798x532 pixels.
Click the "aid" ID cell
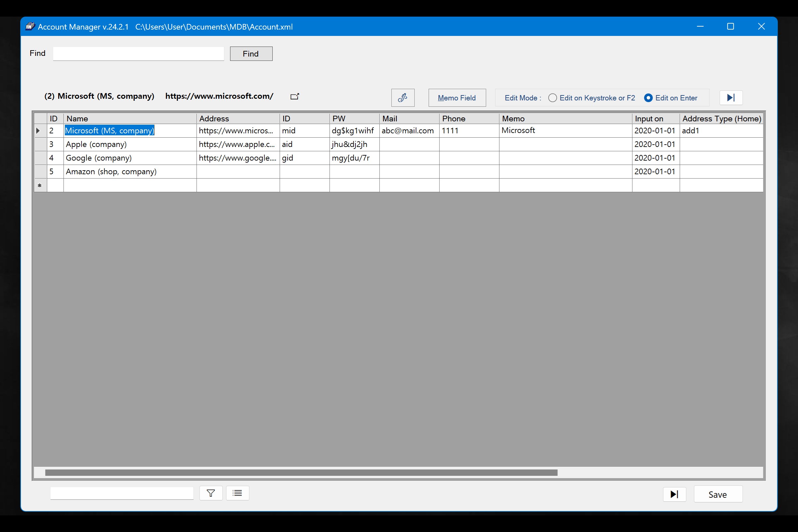[305, 144]
